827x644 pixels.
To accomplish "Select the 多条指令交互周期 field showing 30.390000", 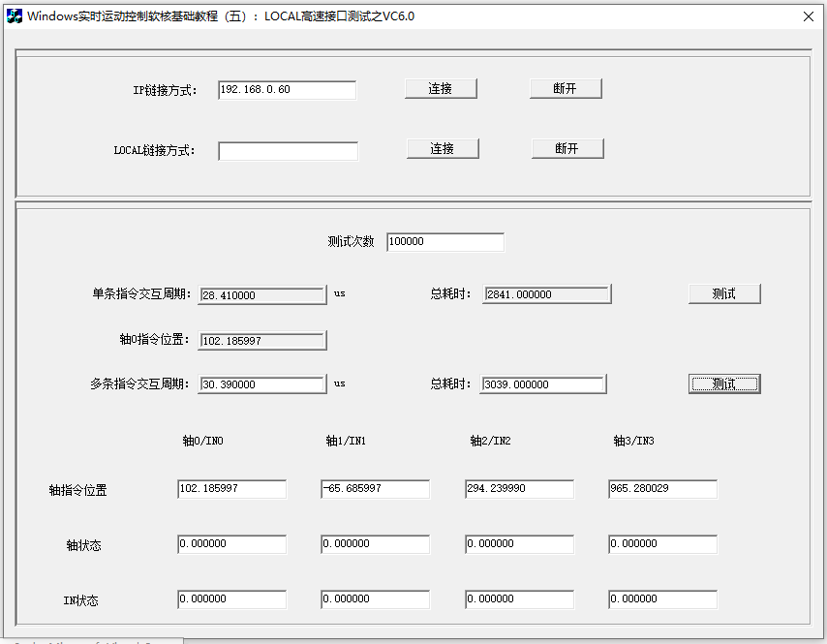I will tap(261, 383).
